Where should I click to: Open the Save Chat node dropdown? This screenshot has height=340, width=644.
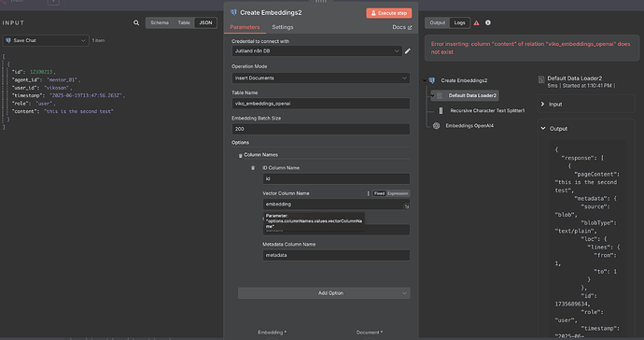[x=46, y=40]
